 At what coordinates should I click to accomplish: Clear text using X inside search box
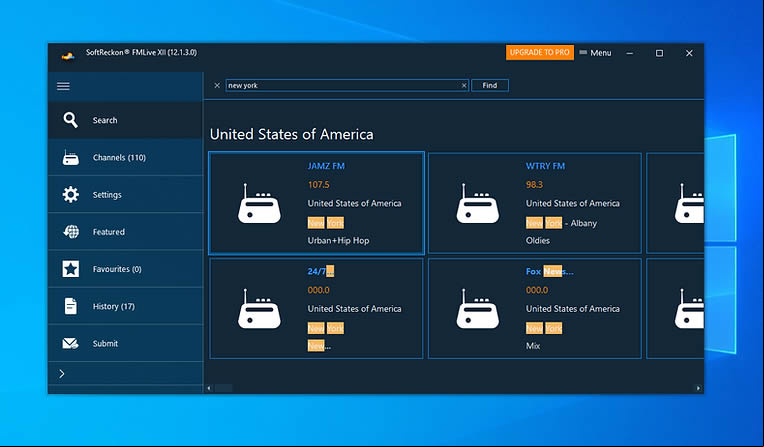tap(464, 85)
